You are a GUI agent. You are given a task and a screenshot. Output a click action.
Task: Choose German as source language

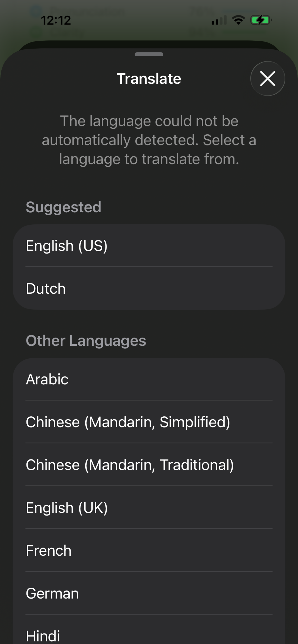[52, 593]
